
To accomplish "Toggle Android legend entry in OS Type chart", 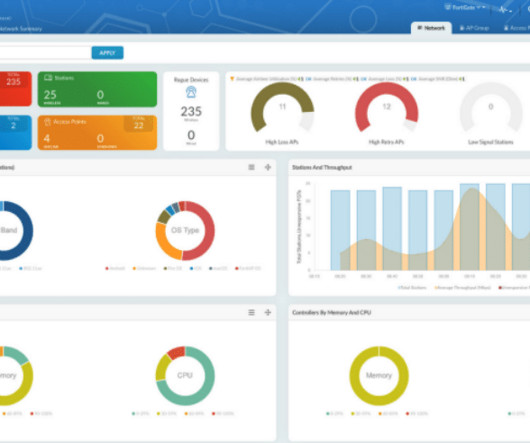I will (x=115, y=268).
